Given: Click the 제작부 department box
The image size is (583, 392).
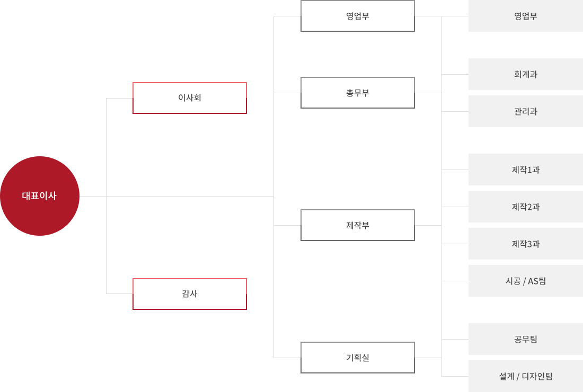Looking at the screenshot, I should pos(358,225).
